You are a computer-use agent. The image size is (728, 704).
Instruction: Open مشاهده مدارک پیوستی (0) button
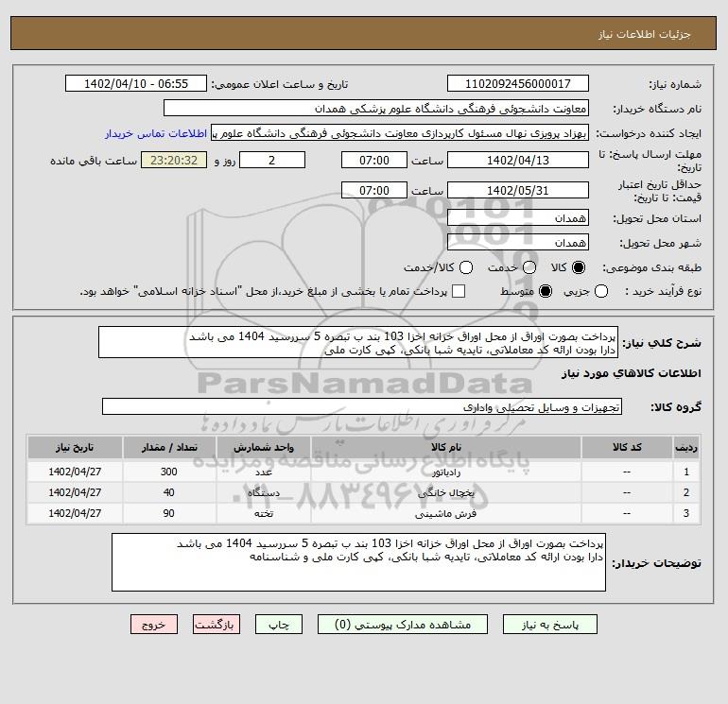(x=403, y=625)
